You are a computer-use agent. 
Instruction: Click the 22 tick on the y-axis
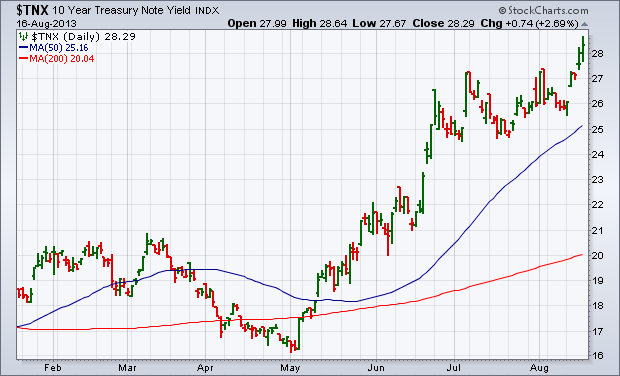pyautogui.click(x=598, y=205)
